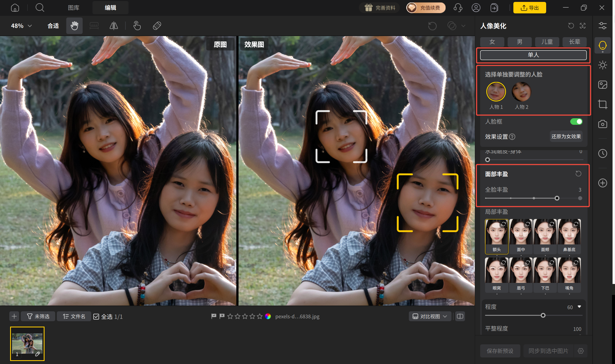Expand the compare circle dropdown arrow
The width and height of the screenshot is (615, 364).
pos(463,26)
